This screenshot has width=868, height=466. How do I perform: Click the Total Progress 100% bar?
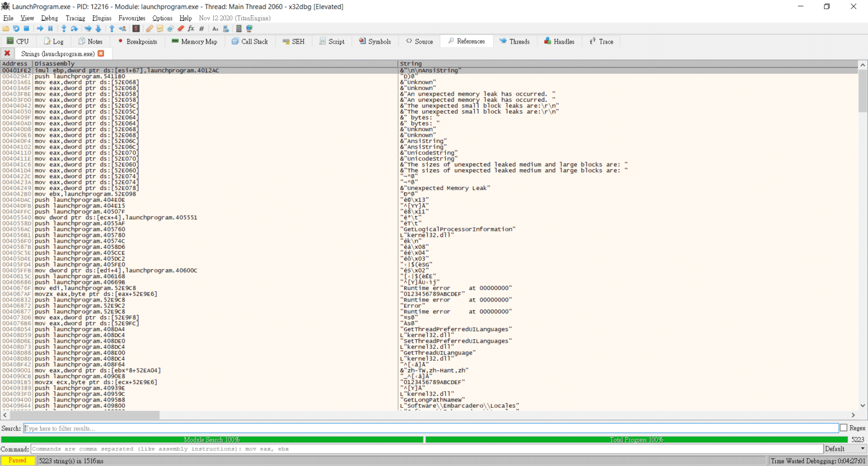tap(637, 439)
